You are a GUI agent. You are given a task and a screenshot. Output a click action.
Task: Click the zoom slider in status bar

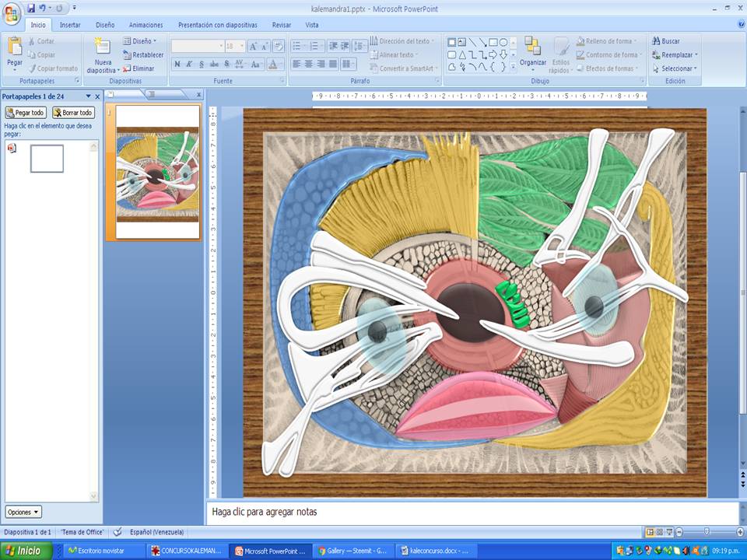[x=706, y=532]
